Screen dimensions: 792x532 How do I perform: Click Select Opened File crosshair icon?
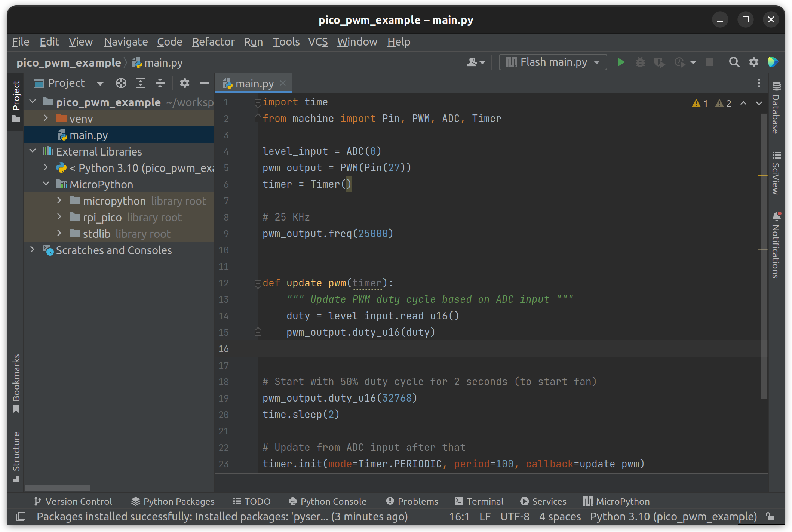pyautogui.click(x=121, y=83)
